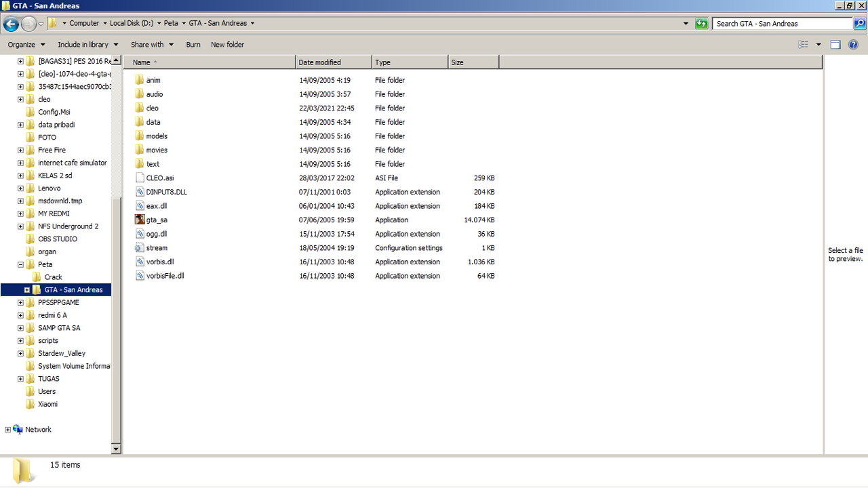Select the ogg.dll file icon

(140, 234)
